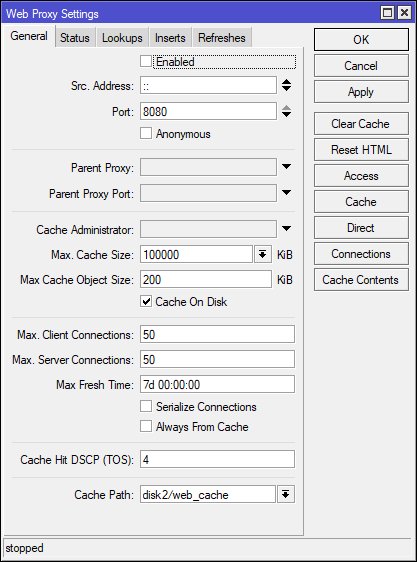Show proxy Connections
The image size is (417, 562).
361,254
